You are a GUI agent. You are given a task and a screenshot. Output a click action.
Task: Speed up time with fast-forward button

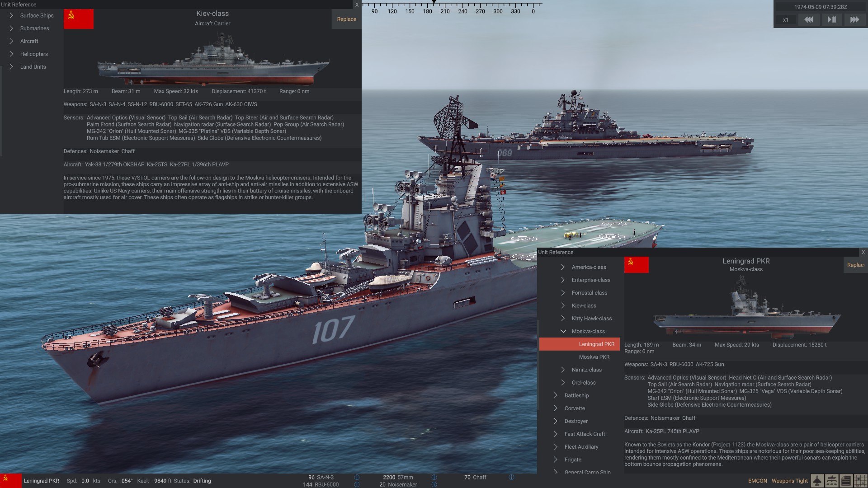tap(854, 19)
